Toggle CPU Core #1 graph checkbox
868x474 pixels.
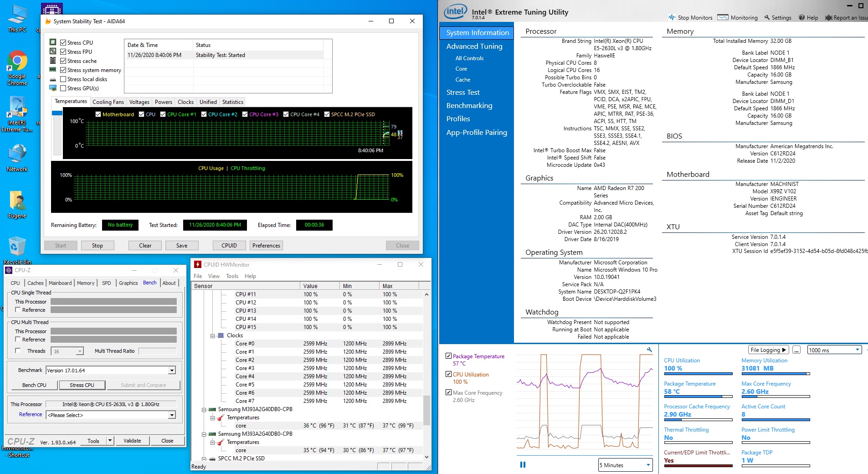[163, 114]
